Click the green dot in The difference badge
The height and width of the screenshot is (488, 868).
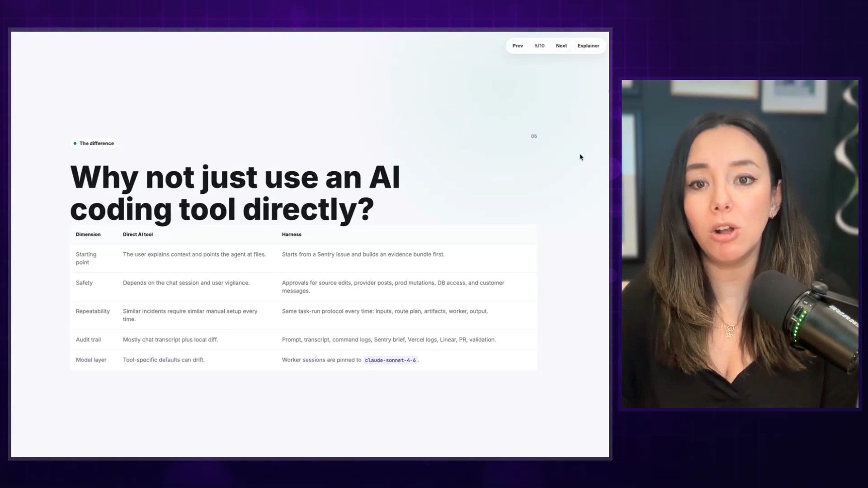coord(75,143)
